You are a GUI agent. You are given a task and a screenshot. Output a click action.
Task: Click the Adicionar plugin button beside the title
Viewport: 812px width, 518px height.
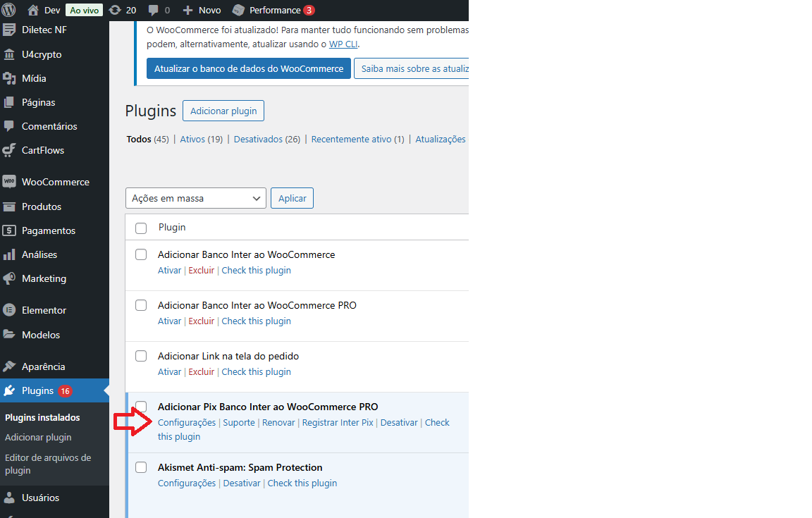click(x=223, y=111)
